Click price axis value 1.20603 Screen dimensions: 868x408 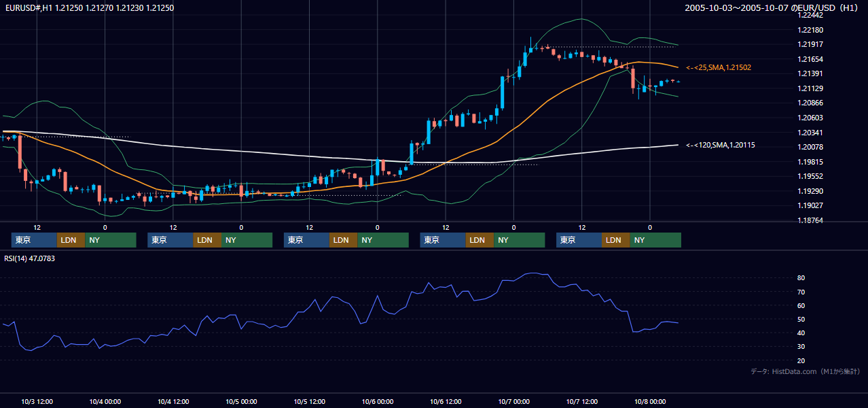point(811,118)
